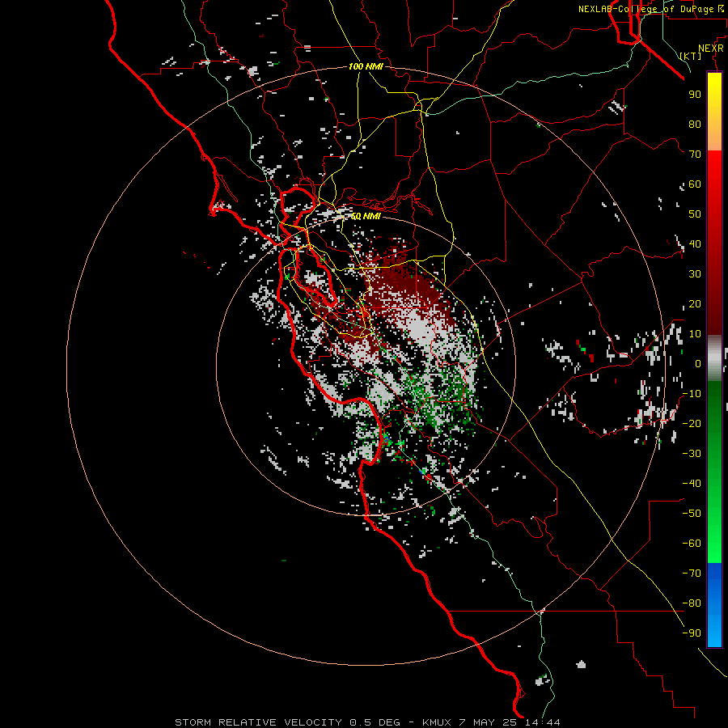Viewport: 728px width, 728px height.
Task: Select the -70 value on velocity scale
Action: 692,573
